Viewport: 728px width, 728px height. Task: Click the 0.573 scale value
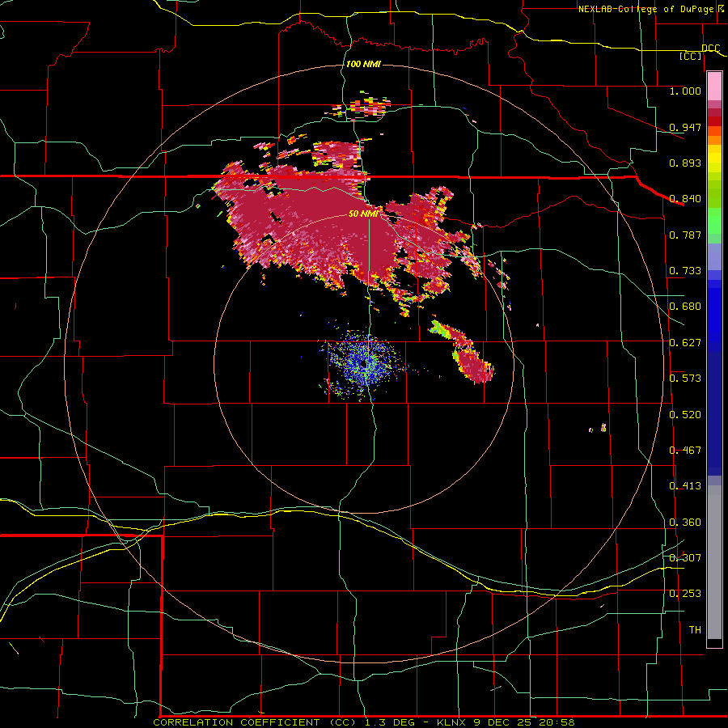point(685,379)
